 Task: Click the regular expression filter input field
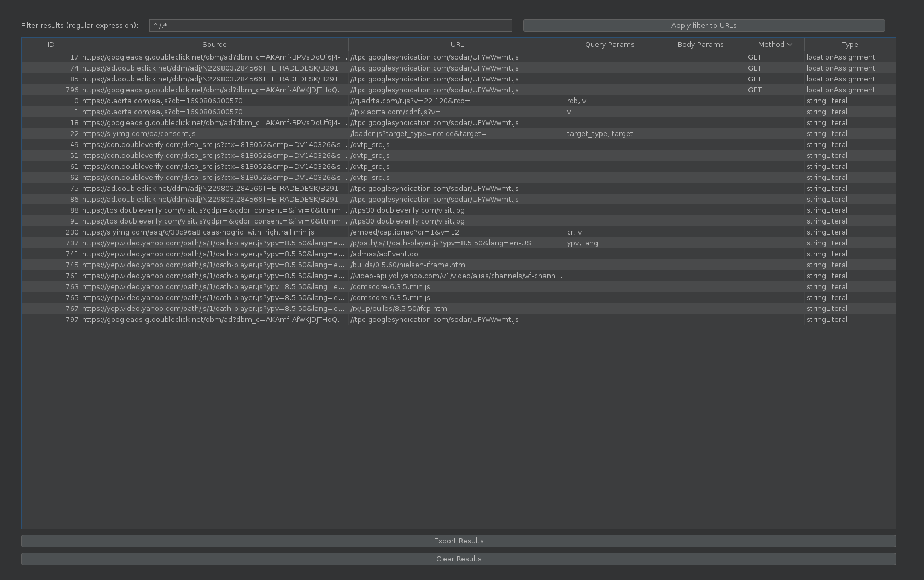330,26
